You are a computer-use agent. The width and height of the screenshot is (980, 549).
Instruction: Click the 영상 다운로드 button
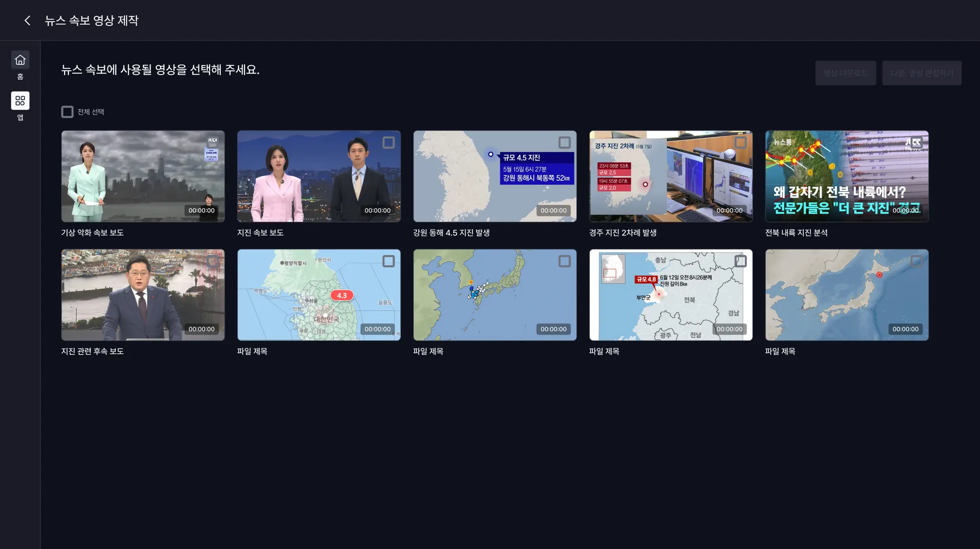point(846,73)
